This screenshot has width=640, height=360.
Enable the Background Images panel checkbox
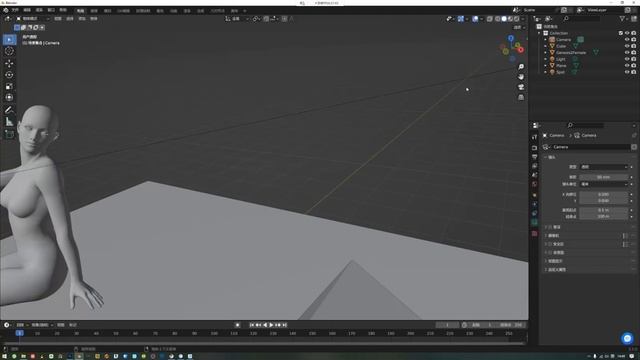[550, 253]
